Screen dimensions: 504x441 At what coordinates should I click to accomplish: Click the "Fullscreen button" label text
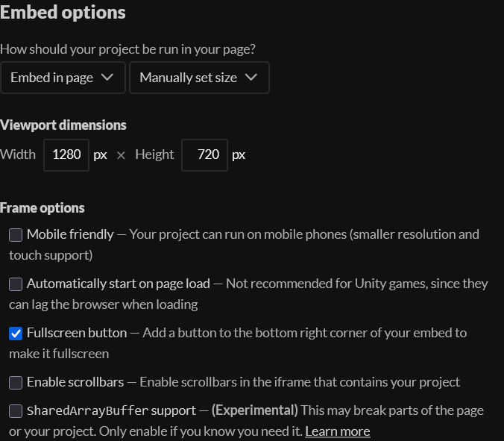[x=77, y=333]
